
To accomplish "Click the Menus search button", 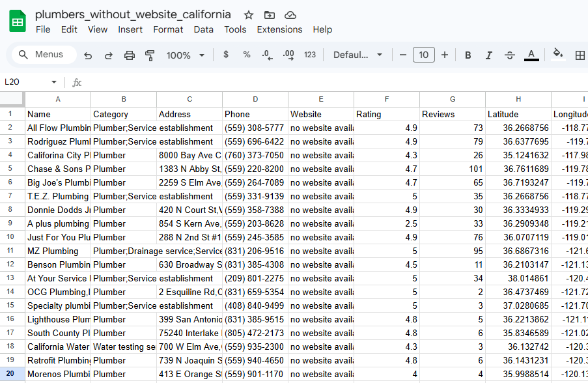I will coord(43,55).
